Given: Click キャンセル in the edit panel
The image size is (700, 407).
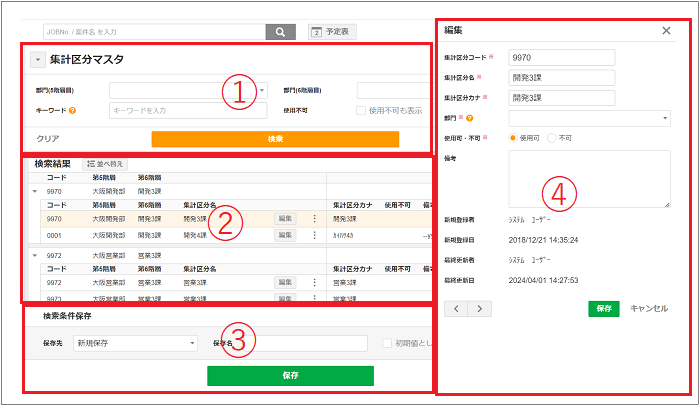Looking at the screenshot, I should pyautogui.click(x=648, y=309).
